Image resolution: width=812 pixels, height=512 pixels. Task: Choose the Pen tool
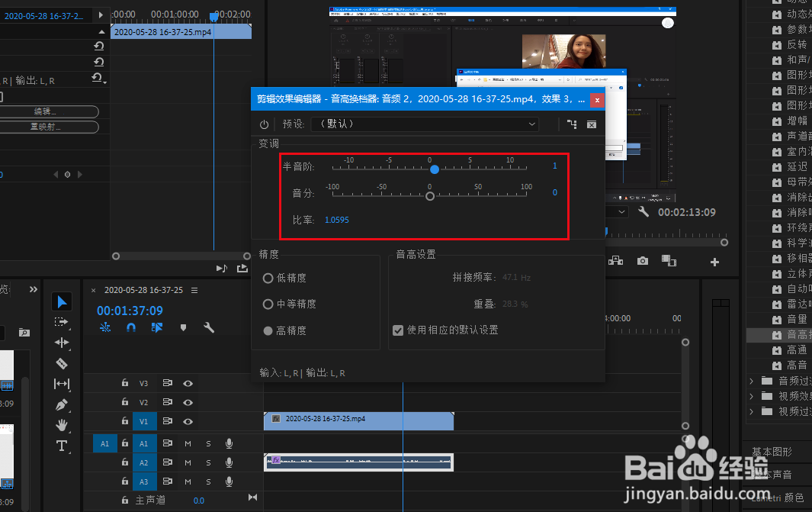click(62, 404)
